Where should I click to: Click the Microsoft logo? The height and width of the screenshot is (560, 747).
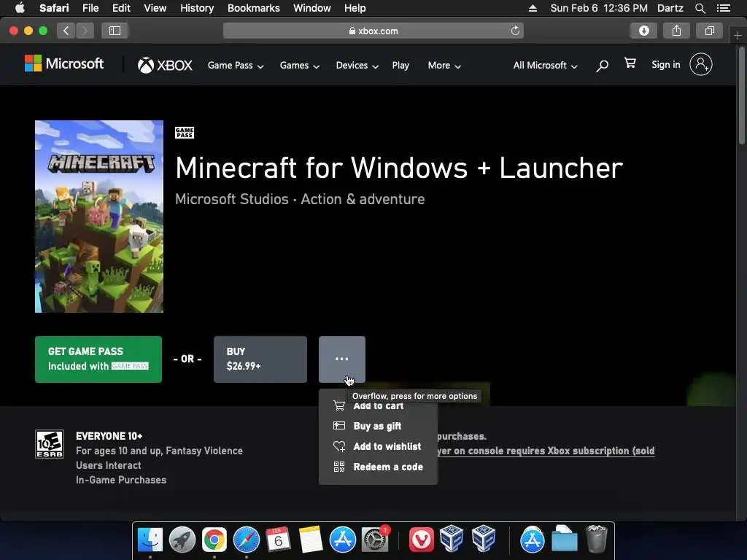(x=64, y=64)
